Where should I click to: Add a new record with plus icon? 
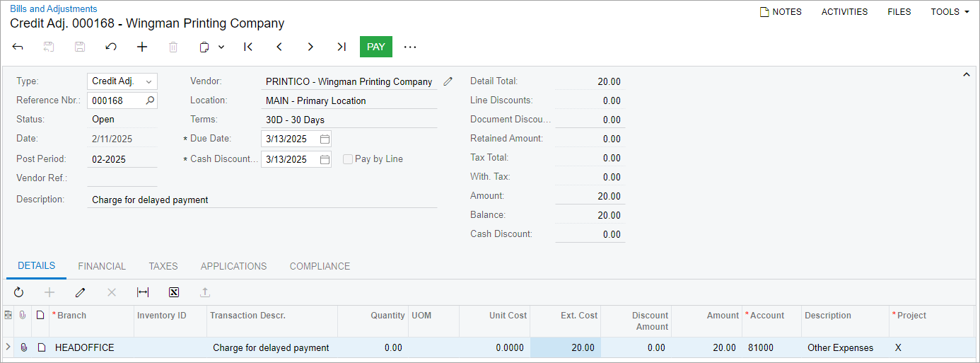coord(142,47)
